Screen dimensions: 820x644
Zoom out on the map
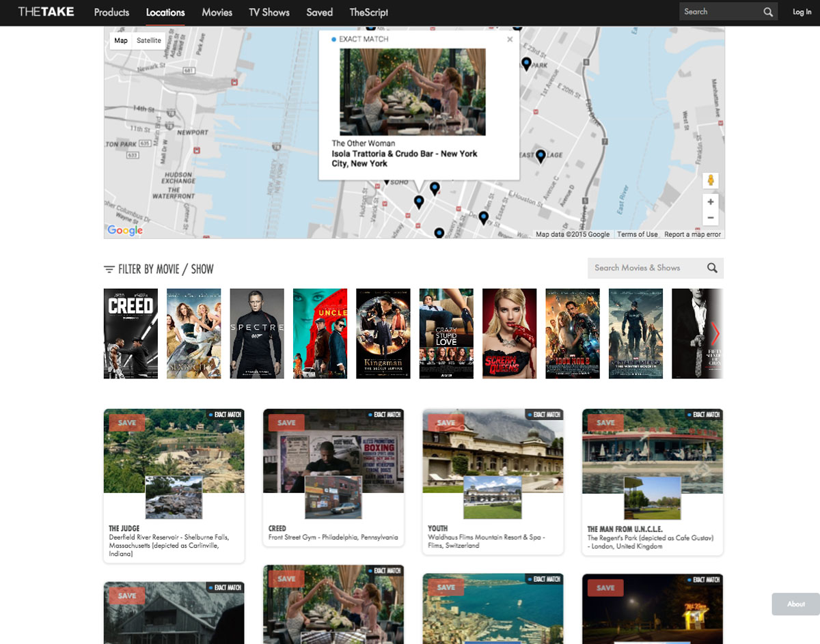pos(711,218)
